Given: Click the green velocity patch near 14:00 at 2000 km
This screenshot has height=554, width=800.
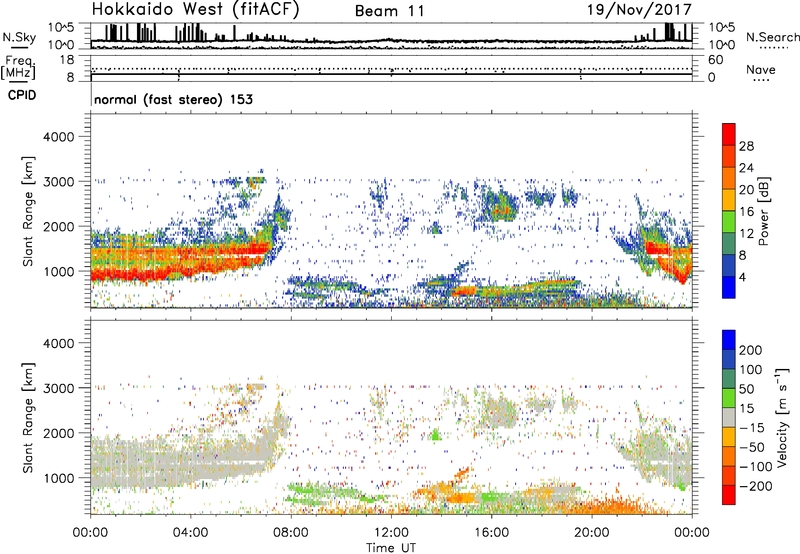Looking at the screenshot, I should click(x=435, y=435).
